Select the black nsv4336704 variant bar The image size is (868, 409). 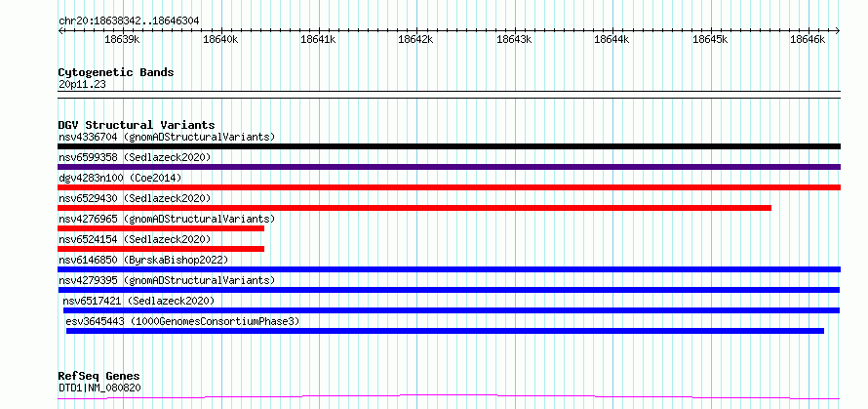tap(449, 146)
